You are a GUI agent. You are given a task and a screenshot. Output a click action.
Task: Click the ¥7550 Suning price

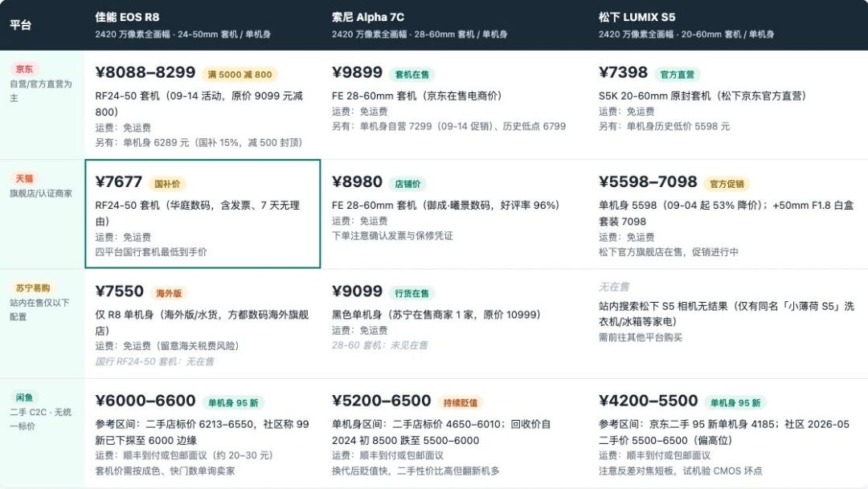pyautogui.click(x=119, y=291)
